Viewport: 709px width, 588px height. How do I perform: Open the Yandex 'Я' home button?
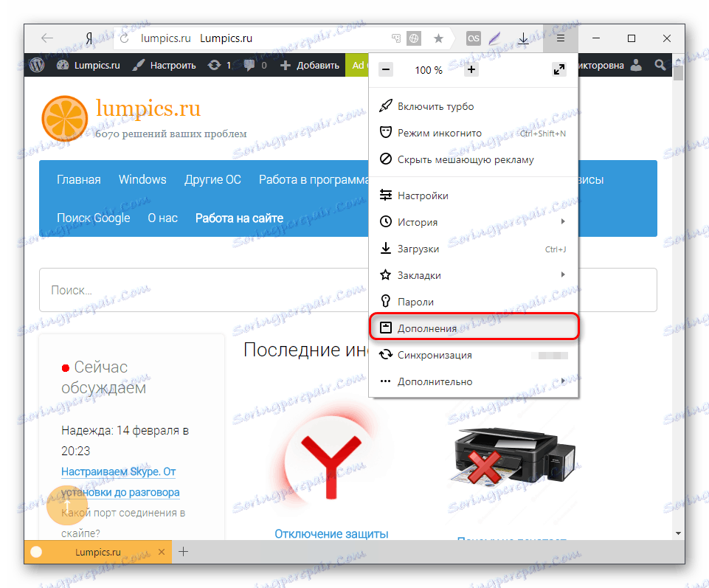89,38
